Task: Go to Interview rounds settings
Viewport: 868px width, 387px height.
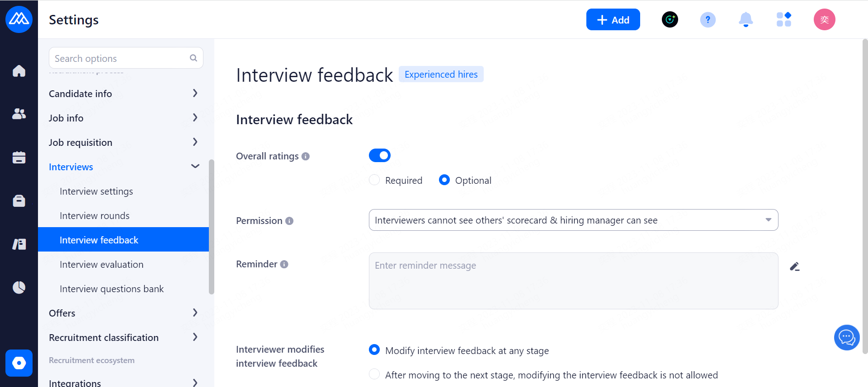Action: point(94,216)
